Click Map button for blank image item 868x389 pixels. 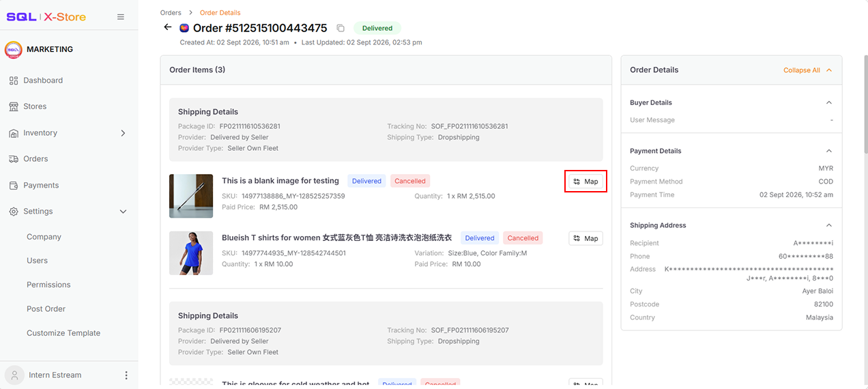(585, 182)
